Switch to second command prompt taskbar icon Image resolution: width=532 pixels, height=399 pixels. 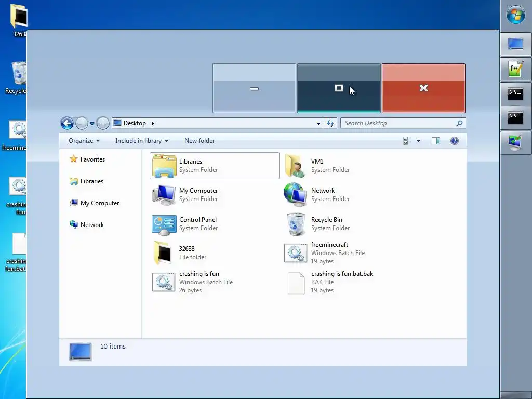[x=516, y=118]
